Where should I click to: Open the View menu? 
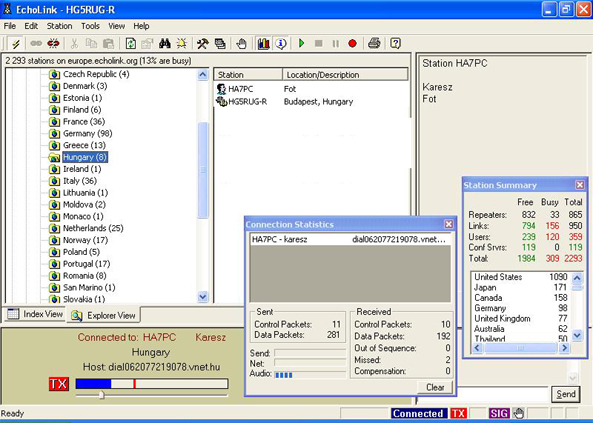[x=116, y=26]
